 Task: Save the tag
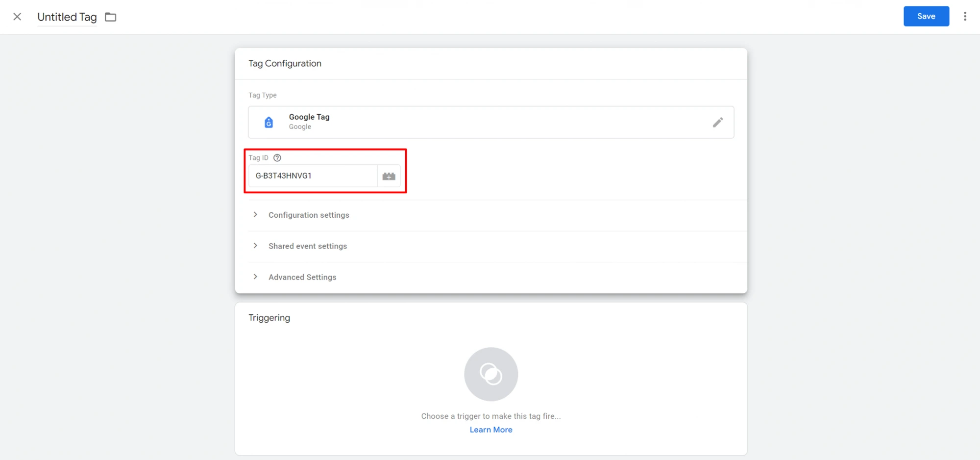[926, 16]
